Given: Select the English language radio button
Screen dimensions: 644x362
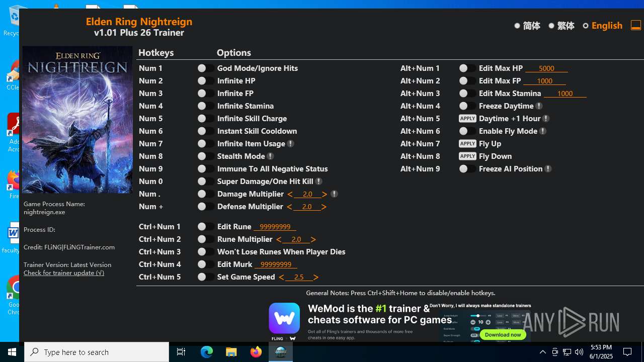Looking at the screenshot, I should tap(586, 26).
